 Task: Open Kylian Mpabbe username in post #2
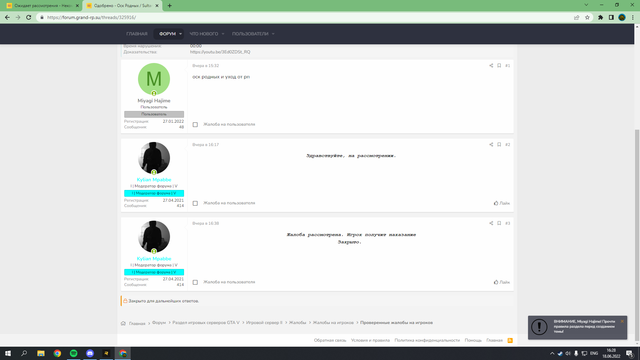coord(154,180)
